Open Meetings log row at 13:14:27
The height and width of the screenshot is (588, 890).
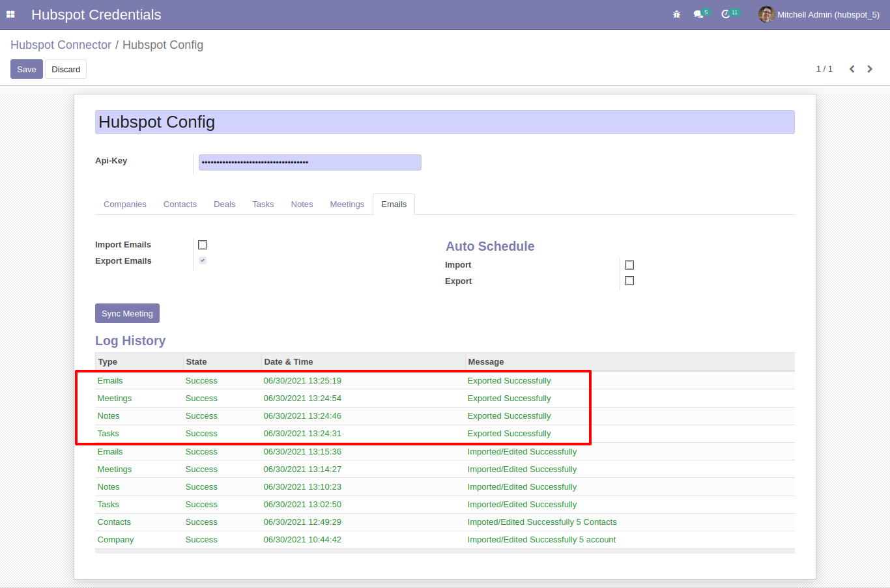pos(445,469)
